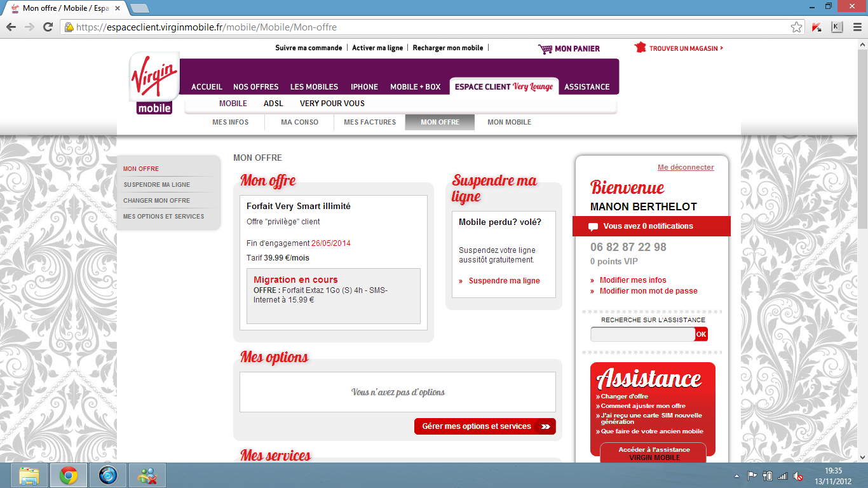The height and width of the screenshot is (488, 868).
Task: Open MES OPTIONS ET SERVICES in sidebar
Action: 163,217
